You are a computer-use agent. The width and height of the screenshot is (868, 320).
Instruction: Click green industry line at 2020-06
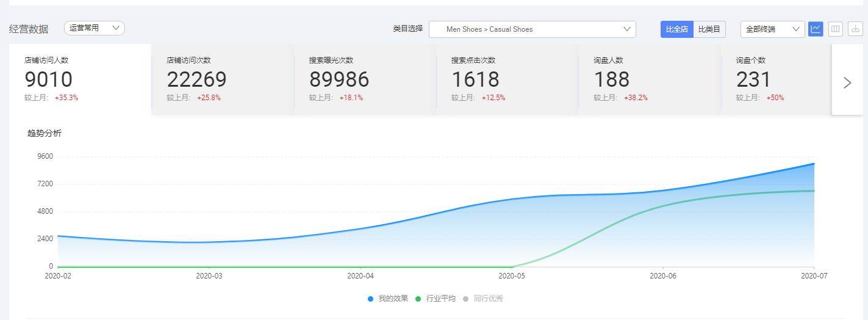point(663,205)
